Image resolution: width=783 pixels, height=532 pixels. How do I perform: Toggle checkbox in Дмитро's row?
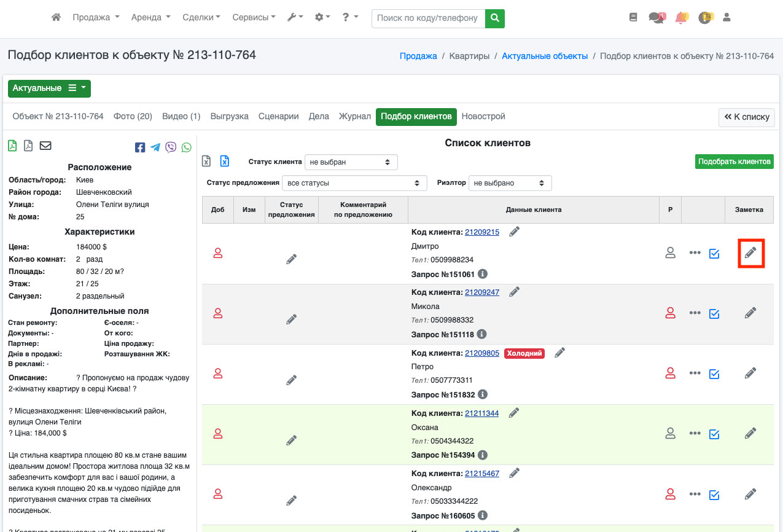tap(714, 253)
